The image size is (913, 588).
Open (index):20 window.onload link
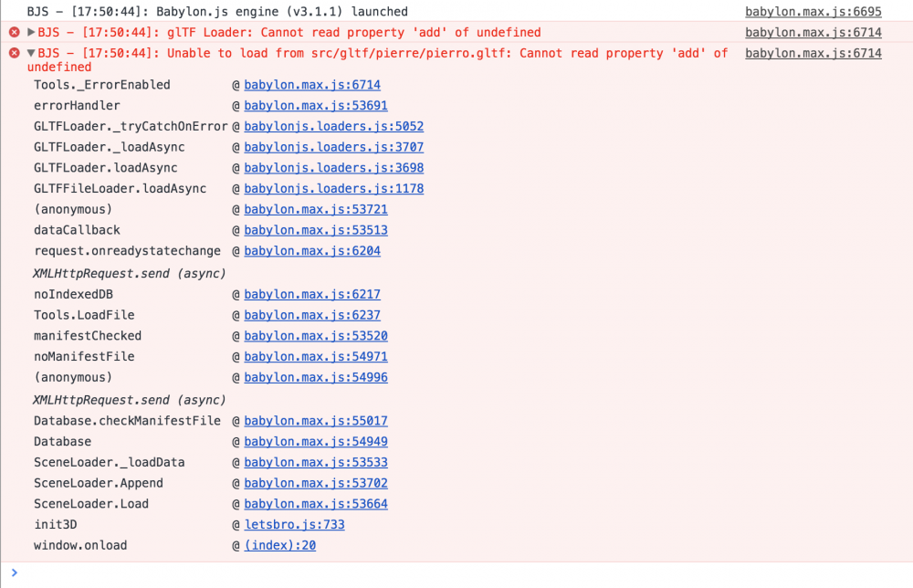280,545
